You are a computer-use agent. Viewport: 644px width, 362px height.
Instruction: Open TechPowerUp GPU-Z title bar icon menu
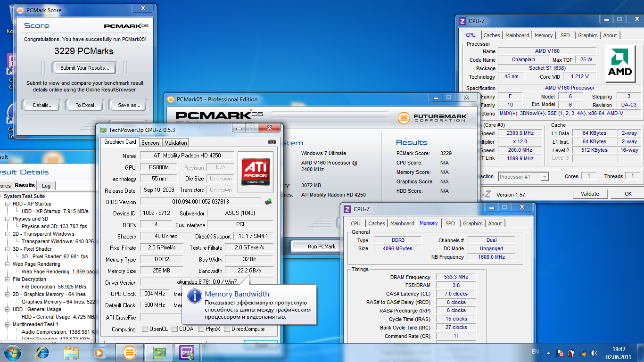[x=103, y=130]
